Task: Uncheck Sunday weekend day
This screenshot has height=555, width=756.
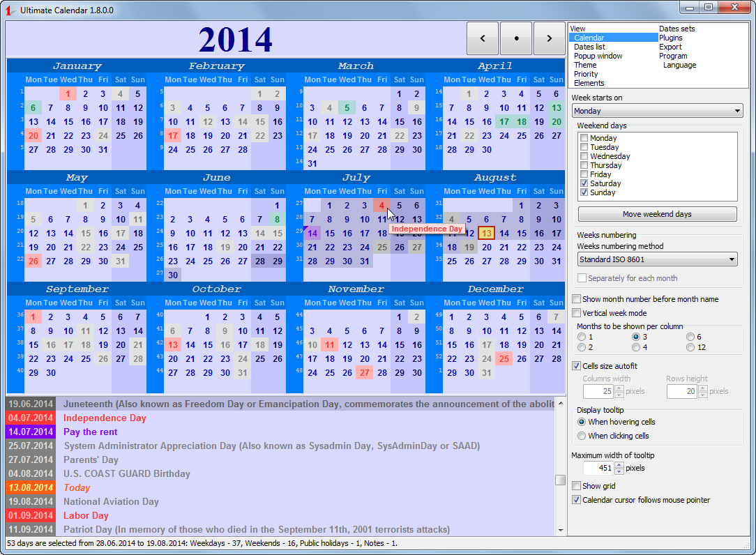Action: (x=584, y=192)
